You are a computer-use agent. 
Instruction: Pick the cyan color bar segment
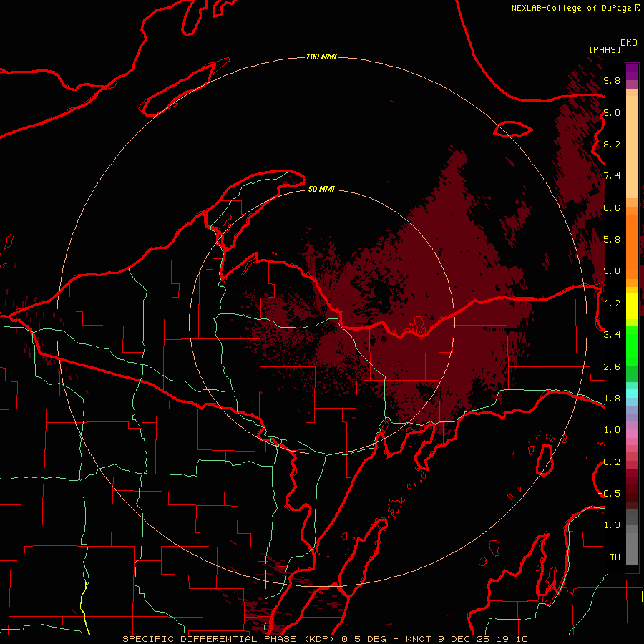click(x=632, y=394)
